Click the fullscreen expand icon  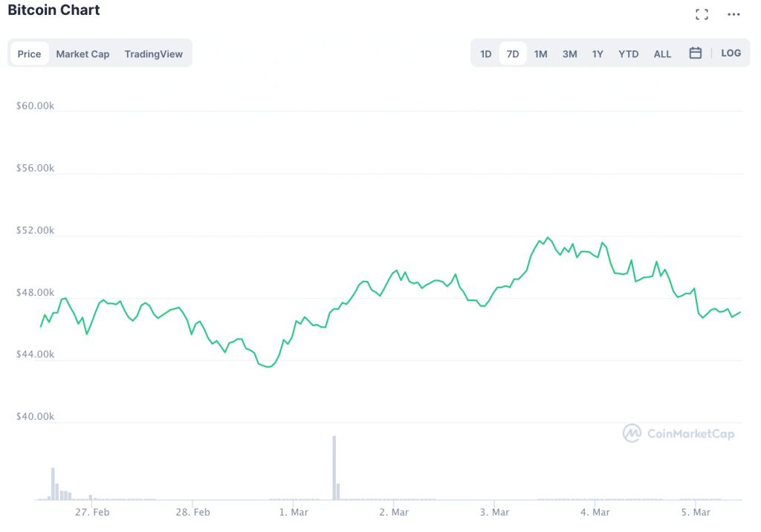click(x=701, y=14)
